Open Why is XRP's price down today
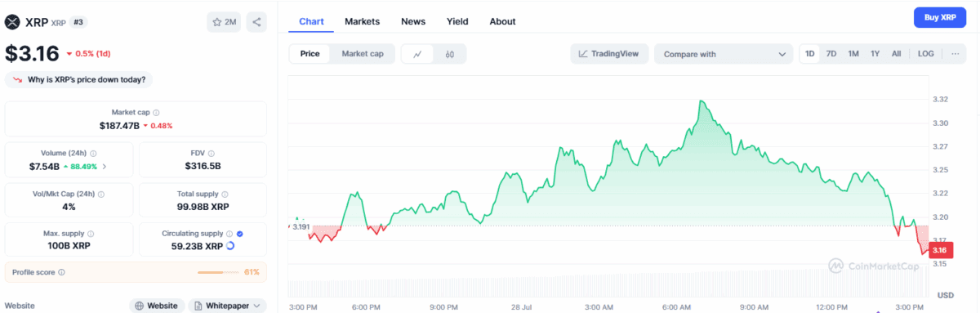Image resolution: width=980 pixels, height=313 pixels. click(79, 79)
